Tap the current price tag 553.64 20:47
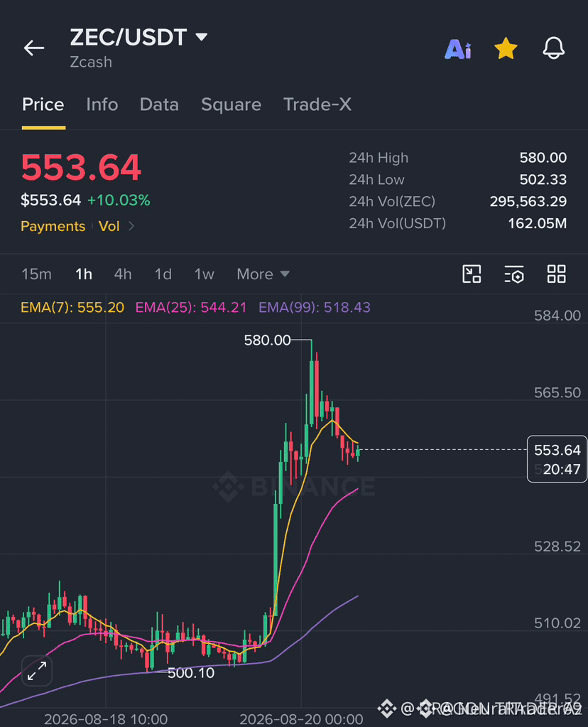This screenshot has width=588, height=727. 557,459
